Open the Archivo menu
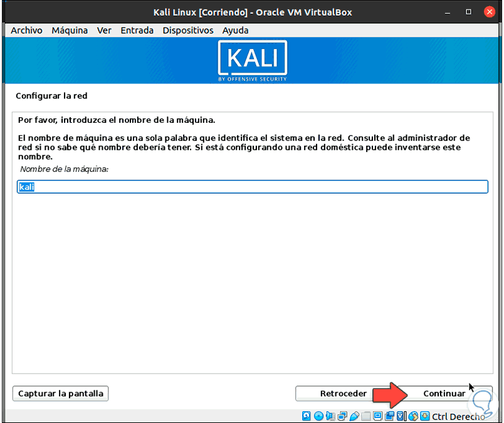The width and height of the screenshot is (504, 423). [27, 31]
